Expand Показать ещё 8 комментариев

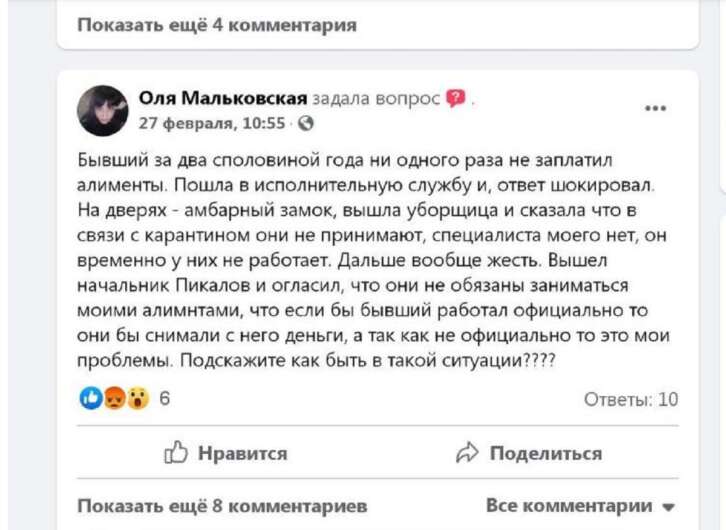pos(221,505)
